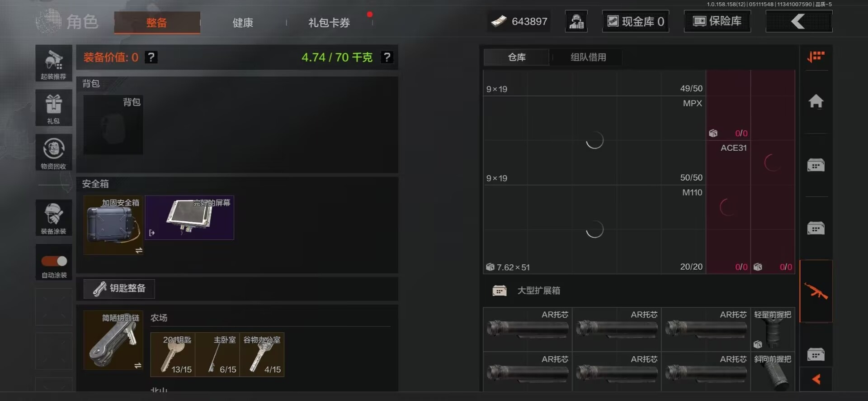Select the 201钥匙 key item

point(173,355)
